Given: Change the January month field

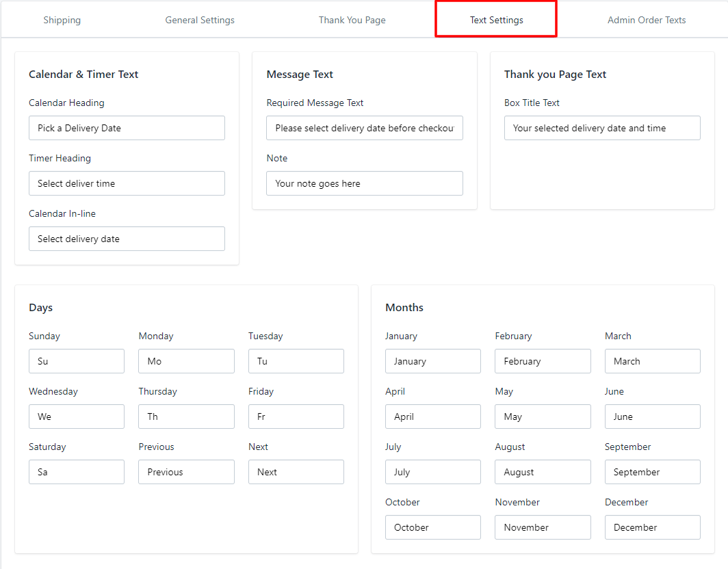Looking at the screenshot, I should (x=433, y=361).
